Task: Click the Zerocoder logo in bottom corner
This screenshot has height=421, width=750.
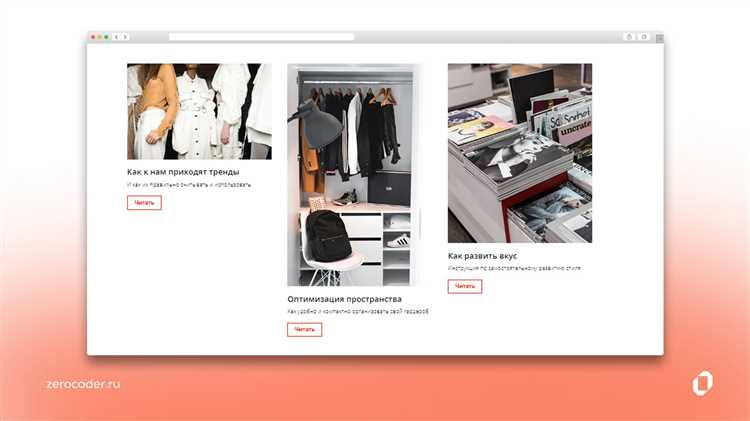Action: [702, 383]
